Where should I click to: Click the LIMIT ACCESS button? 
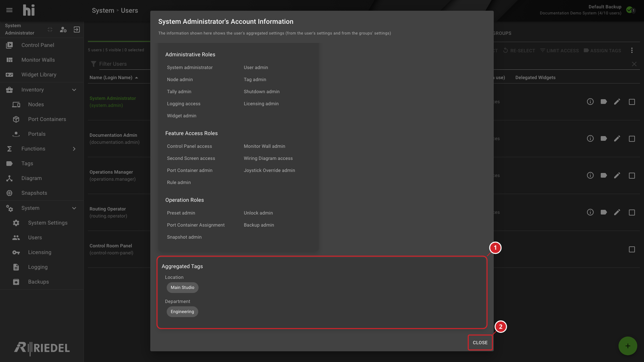click(559, 51)
